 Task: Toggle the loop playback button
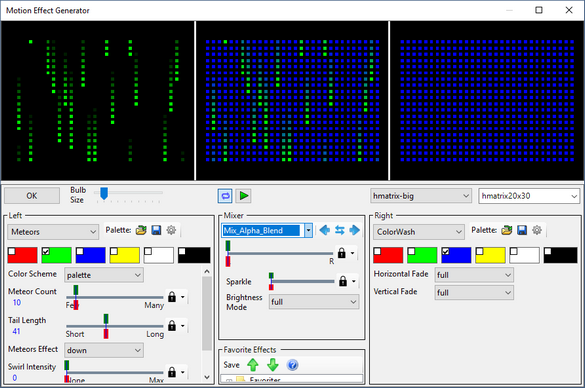225,196
